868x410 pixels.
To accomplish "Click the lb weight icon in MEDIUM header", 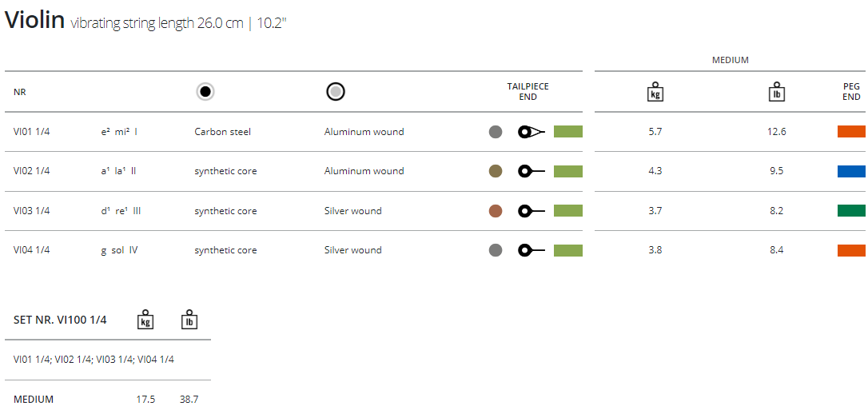I will click(777, 93).
